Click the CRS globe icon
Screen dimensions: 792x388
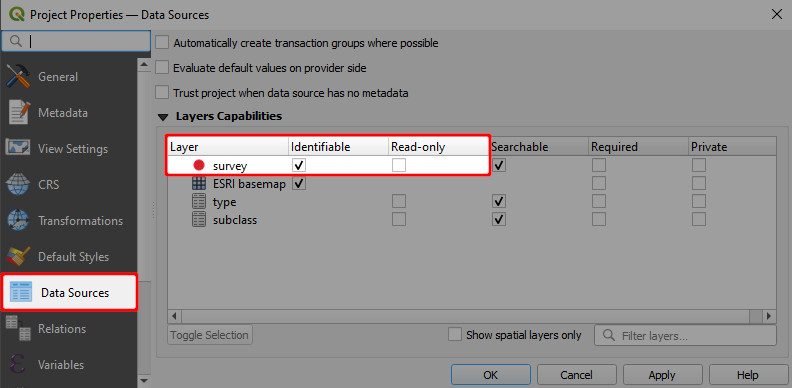(19, 184)
